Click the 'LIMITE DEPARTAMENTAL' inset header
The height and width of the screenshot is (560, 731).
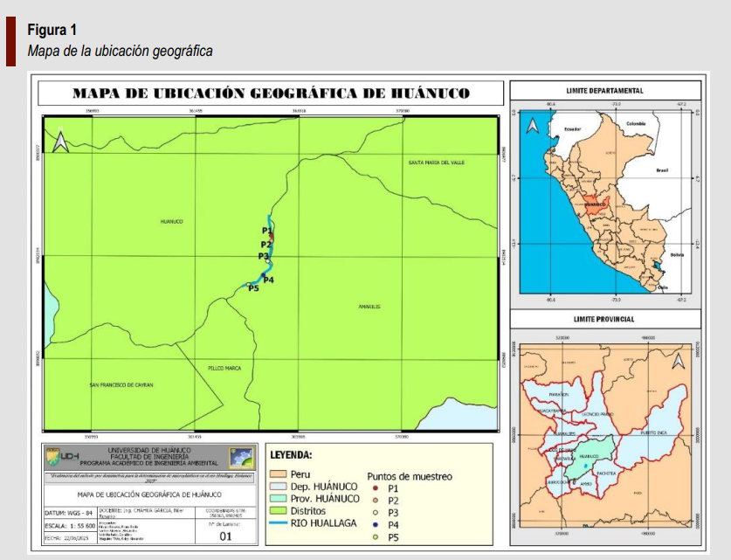pyautogui.click(x=604, y=90)
